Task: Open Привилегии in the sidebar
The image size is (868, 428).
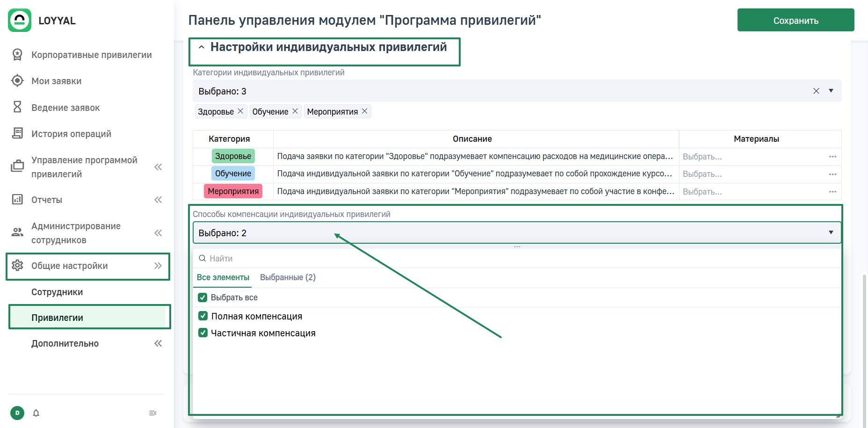Action: 57,318
